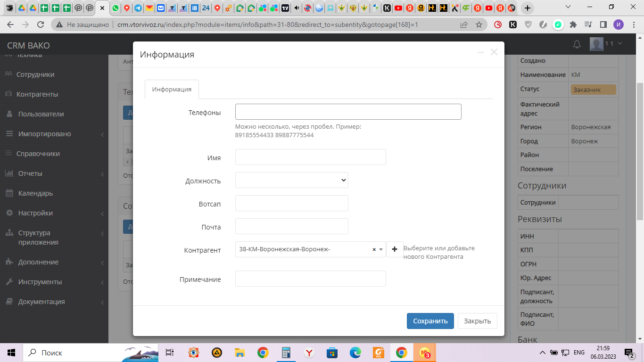This screenshot has height=362, width=644.
Task: Open Windows Task View
Action: (x=170, y=353)
